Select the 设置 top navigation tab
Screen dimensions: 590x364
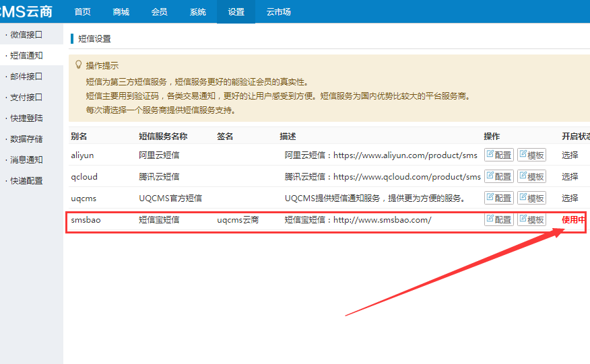point(236,12)
